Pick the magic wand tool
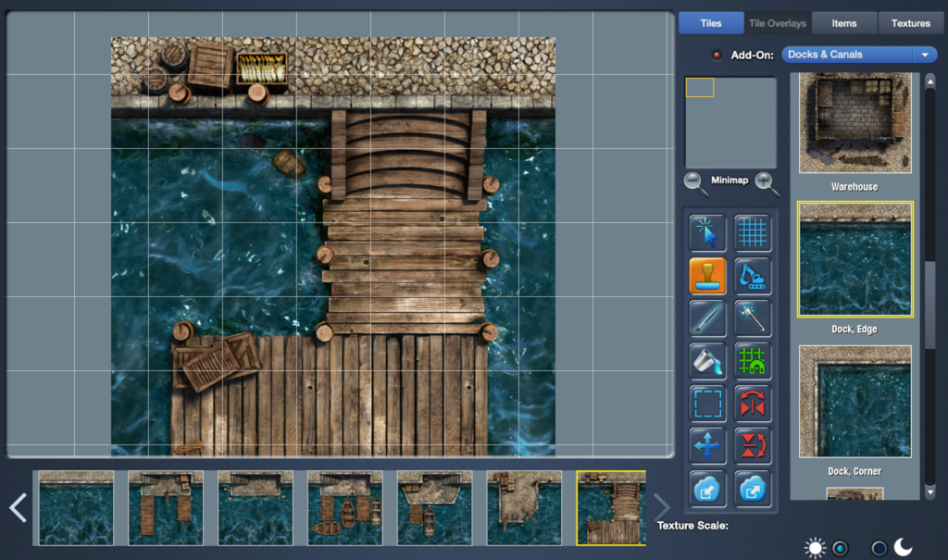The height and width of the screenshot is (560, 948). (x=753, y=318)
